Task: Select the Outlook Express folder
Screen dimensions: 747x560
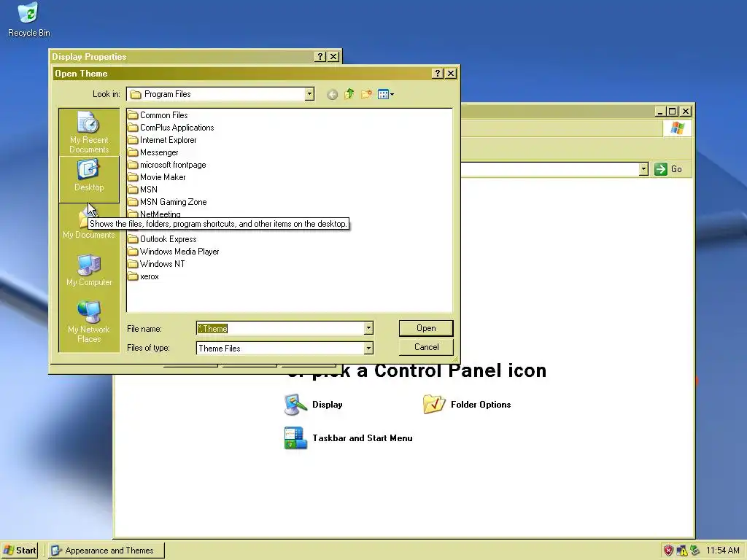Action: click(163, 239)
